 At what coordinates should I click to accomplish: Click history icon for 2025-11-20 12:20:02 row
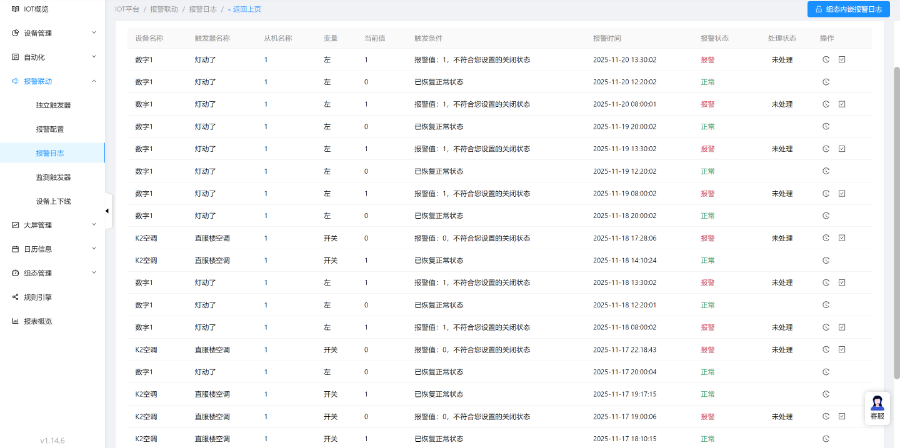tap(826, 81)
